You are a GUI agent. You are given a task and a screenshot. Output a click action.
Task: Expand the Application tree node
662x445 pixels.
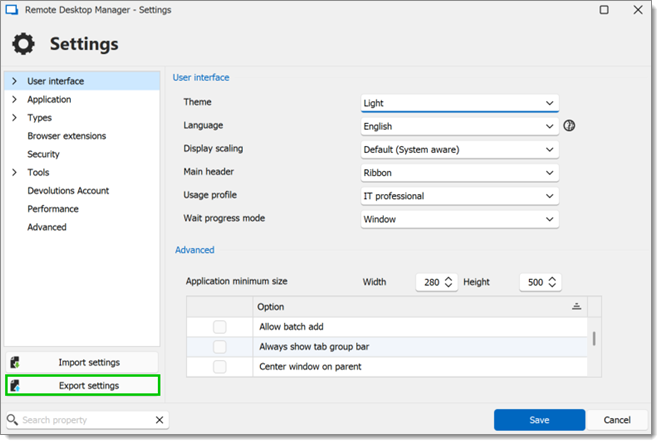pos(14,99)
